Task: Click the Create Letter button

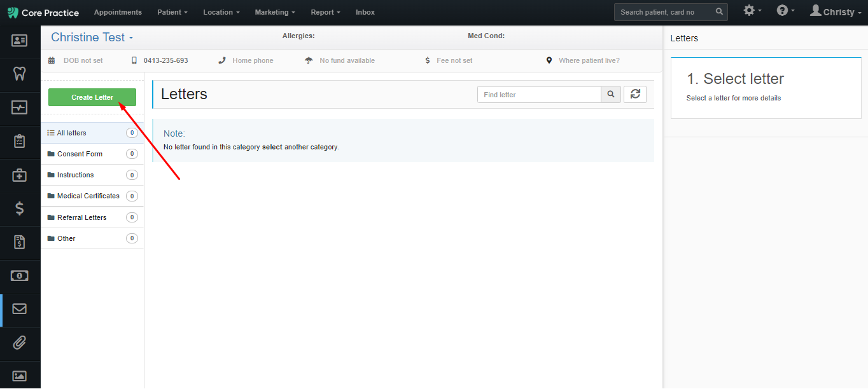Action: click(x=92, y=97)
